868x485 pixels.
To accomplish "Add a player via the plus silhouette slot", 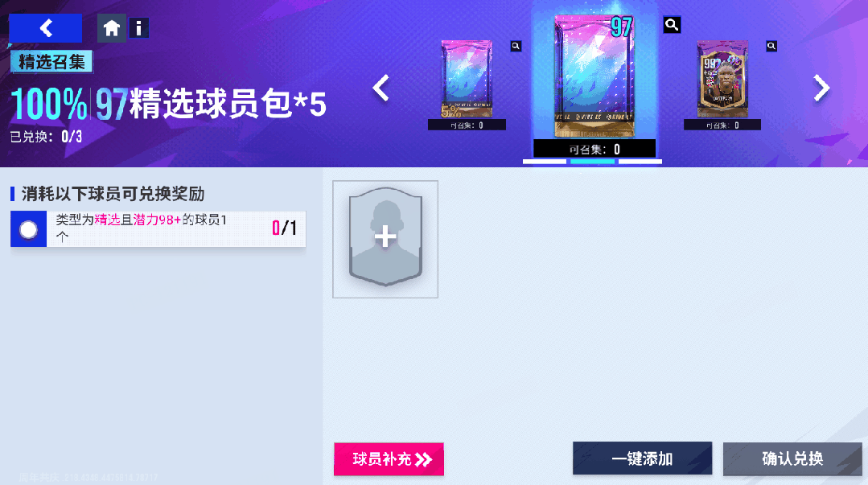I will (x=385, y=239).
